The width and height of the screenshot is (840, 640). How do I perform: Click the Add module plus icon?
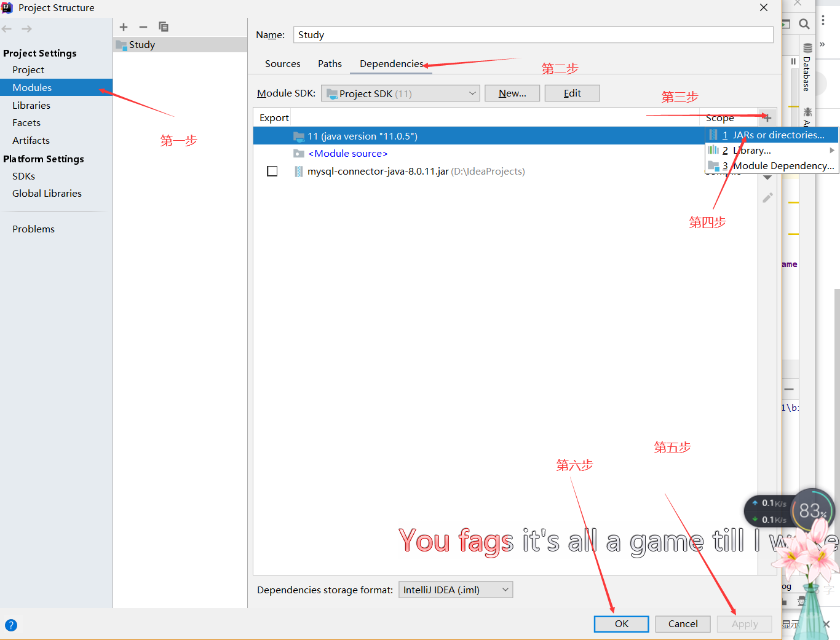124,27
